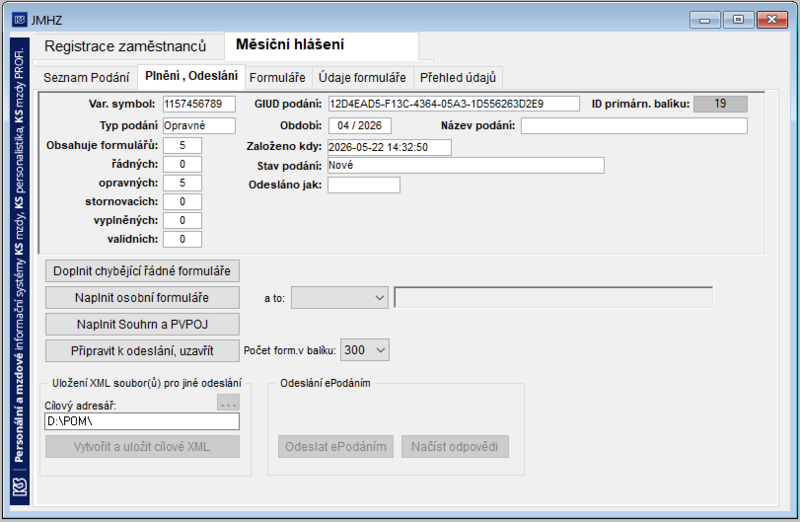Click Naplnit osobní formuláře button
The height and width of the screenshot is (522, 800).
[142, 297]
